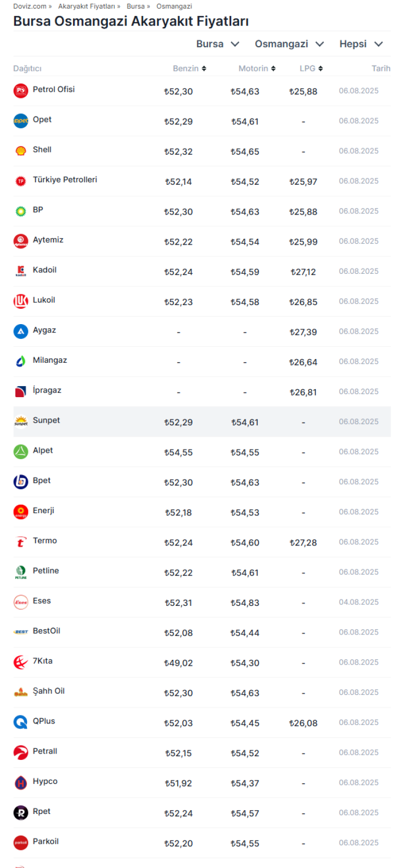Click the Hypco logo icon
This screenshot has height=868, width=397.
[x=21, y=783]
